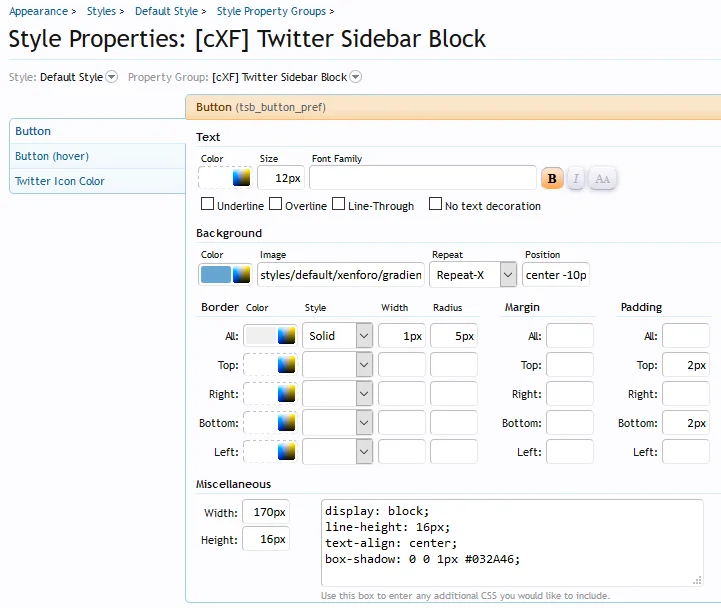Focus the Padding Right field
The height and width of the screenshot is (608, 721).
click(x=686, y=394)
